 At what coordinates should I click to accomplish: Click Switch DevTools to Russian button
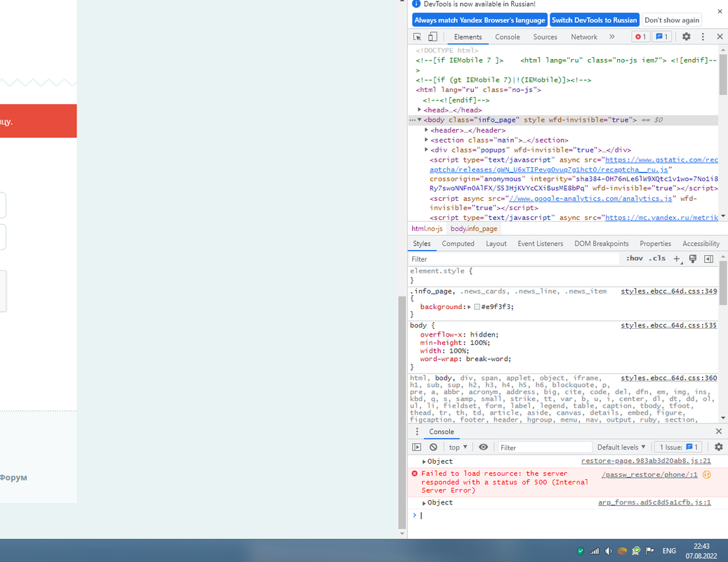tap(595, 20)
